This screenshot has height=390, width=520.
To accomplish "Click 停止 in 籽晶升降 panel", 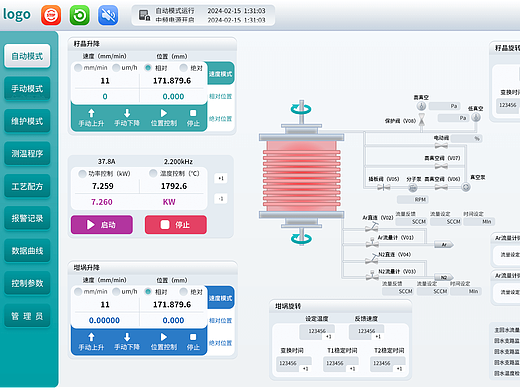I will pos(193,118).
